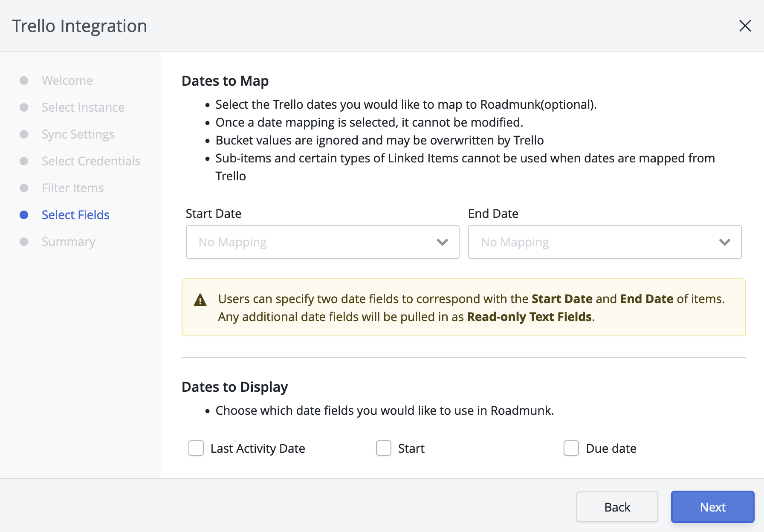Click the Summary step bullet dot
This screenshot has width=764, height=532.
(x=24, y=242)
